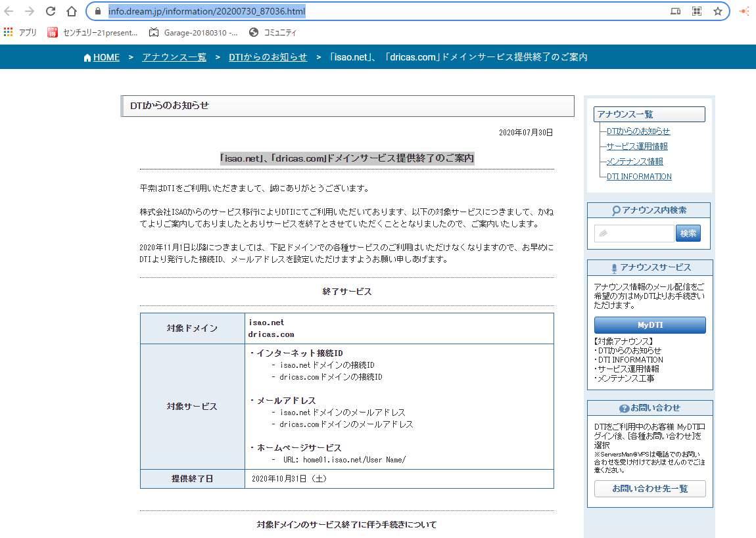Open sidebar DTIからのお知らせ link
The width and height of the screenshot is (756, 538).
pyautogui.click(x=638, y=131)
